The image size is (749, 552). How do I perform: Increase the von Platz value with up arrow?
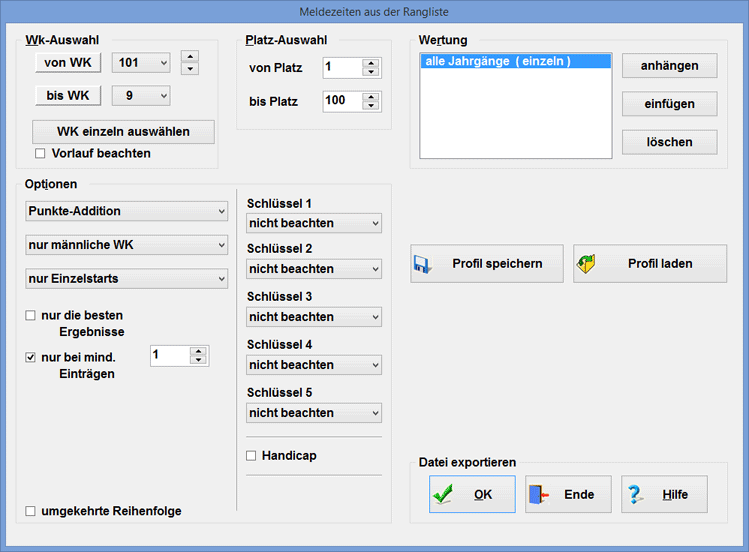point(371,63)
